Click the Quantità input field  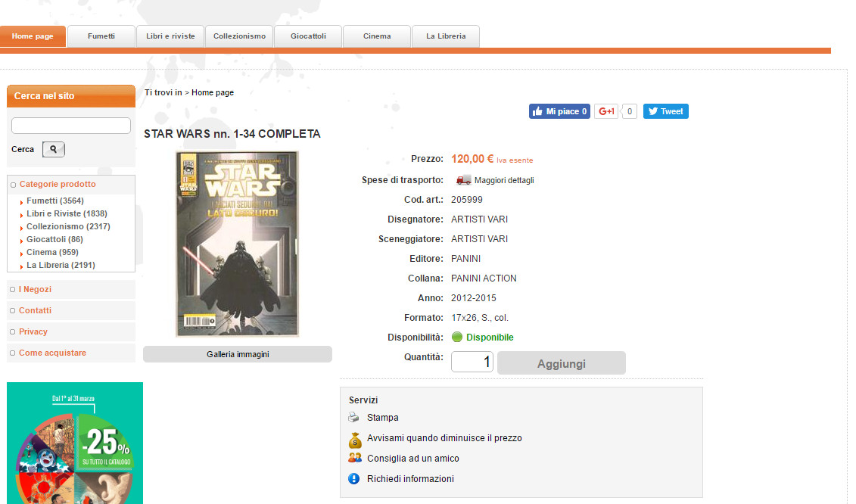pyautogui.click(x=472, y=362)
